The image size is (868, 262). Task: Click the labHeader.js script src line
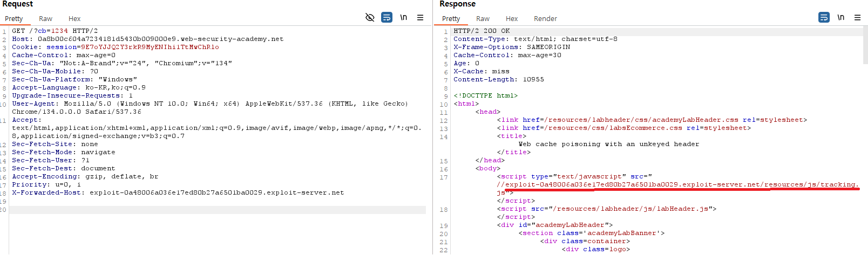pyautogui.click(x=607, y=209)
